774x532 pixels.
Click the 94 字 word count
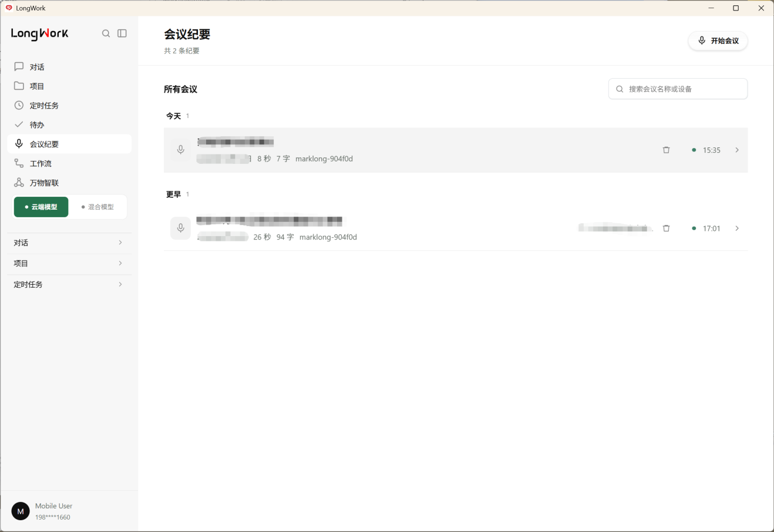285,237
